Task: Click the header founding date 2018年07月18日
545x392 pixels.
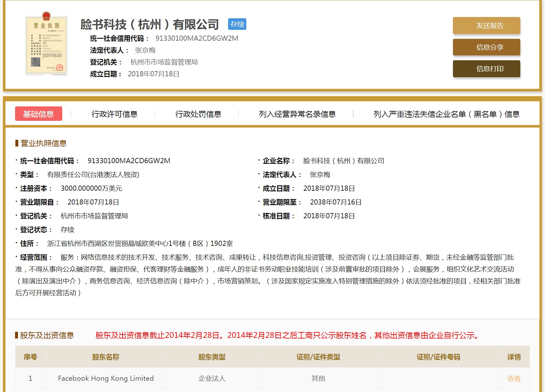Action: 153,74
